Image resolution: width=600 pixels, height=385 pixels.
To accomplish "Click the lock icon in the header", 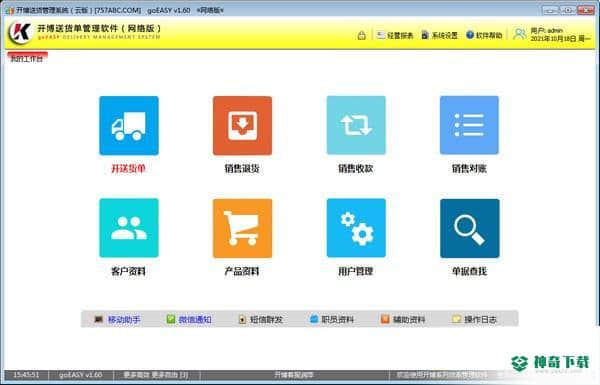I will [361, 36].
